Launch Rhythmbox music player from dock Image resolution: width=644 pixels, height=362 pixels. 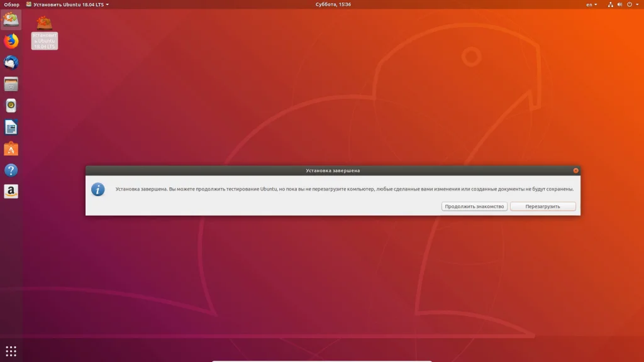point(11,106)
